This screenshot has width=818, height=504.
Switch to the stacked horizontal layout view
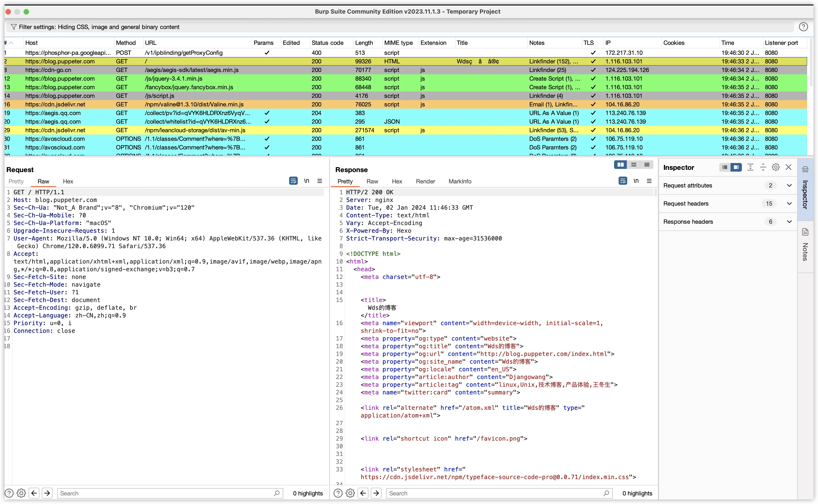(x=634, y=165)
